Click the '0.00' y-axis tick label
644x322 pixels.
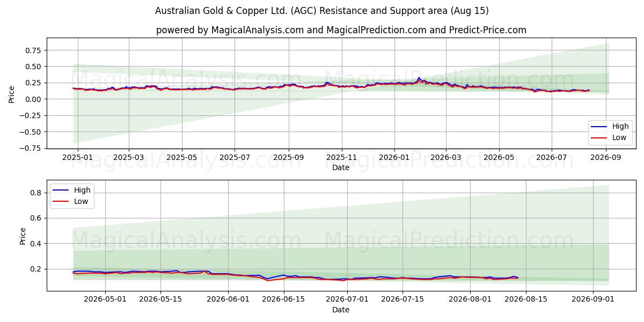(x=34, y=99)
